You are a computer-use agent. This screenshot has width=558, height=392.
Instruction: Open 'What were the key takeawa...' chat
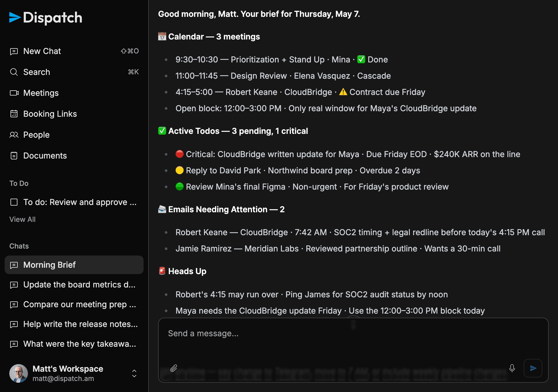(74, 344)
